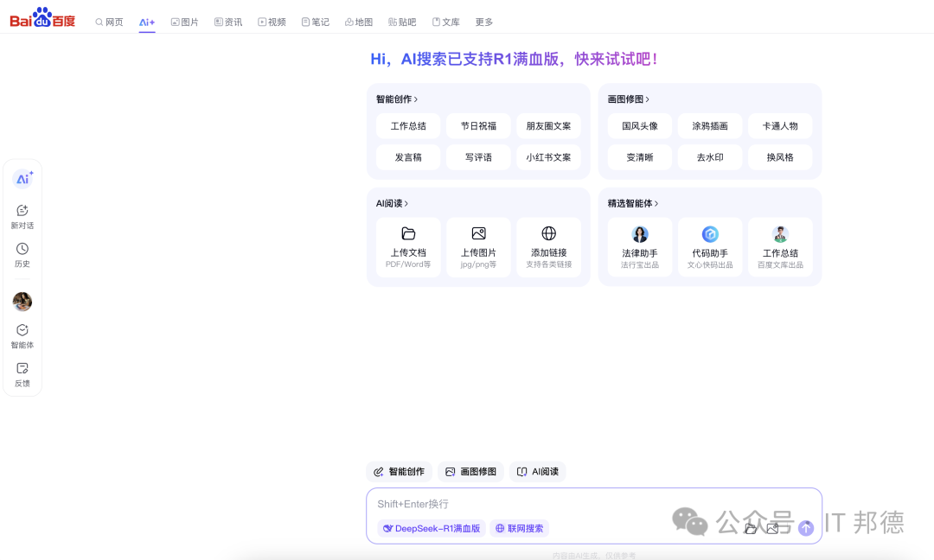Click the user avatar in sidebar
This screenshot has width=934, height=560.
[22, 302]
